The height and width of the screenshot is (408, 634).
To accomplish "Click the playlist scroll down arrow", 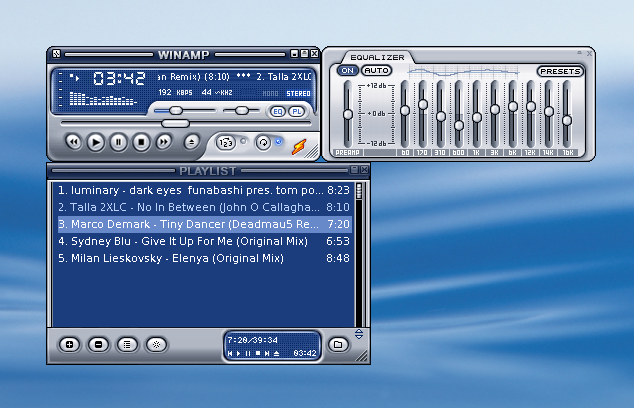I will (359, 336).
